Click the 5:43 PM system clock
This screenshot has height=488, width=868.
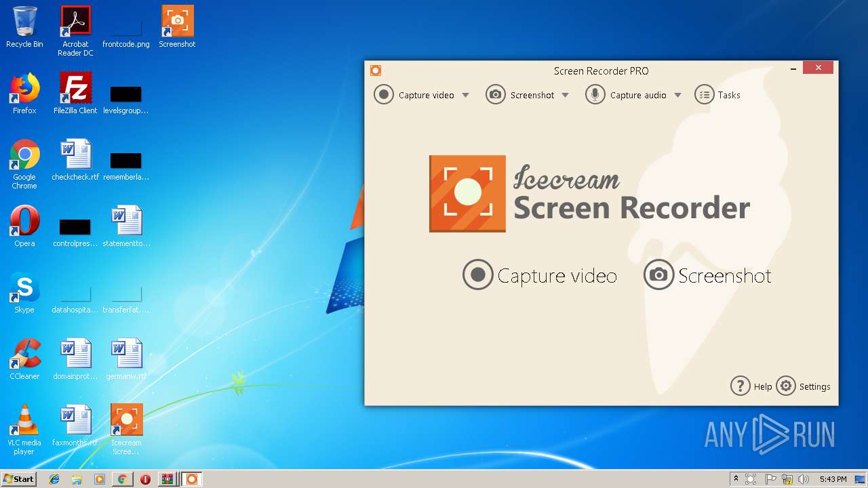833,479
